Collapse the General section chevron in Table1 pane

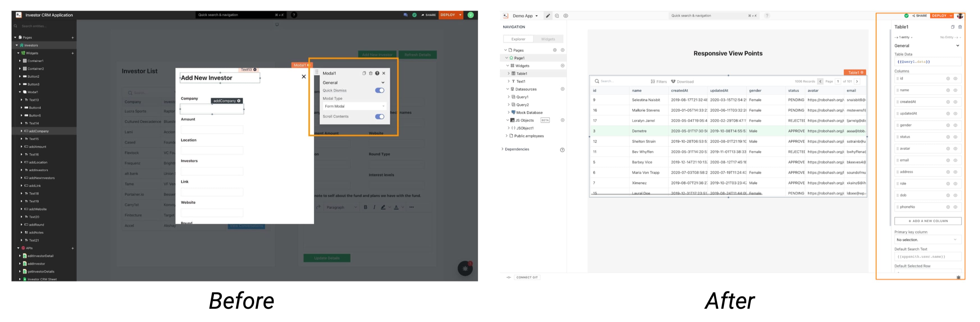tap(958, 46)
